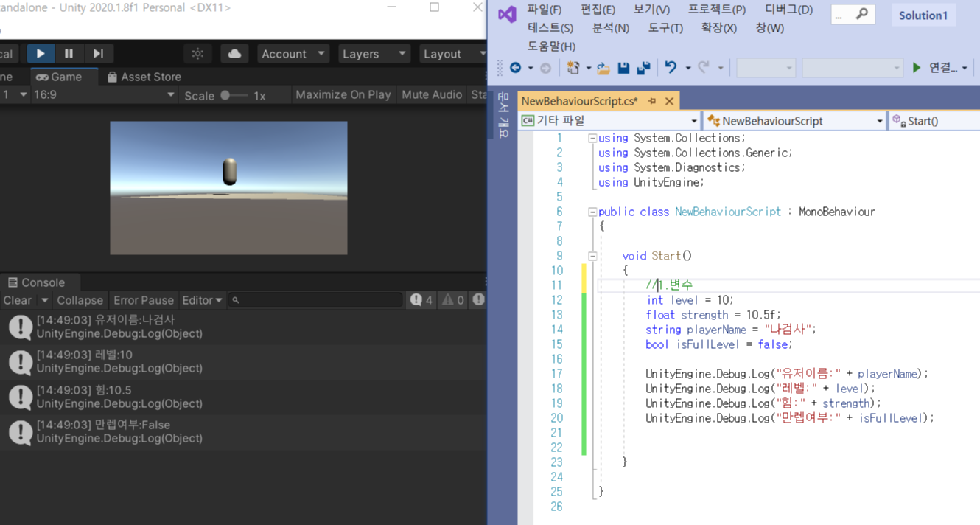Open Unity collaborate sun-shaped icon
The height and width of the screenshot is (525, 980).
click(x=197, y=54)
